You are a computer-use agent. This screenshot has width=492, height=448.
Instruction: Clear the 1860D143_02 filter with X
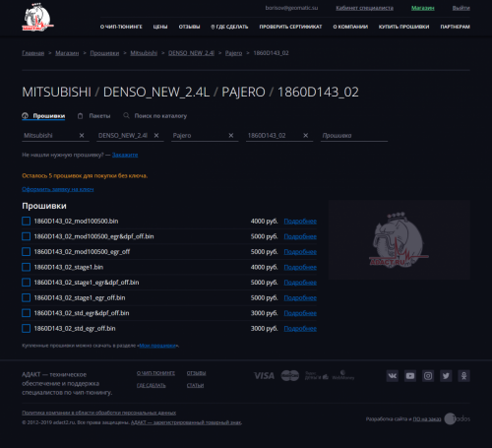point(306,135)
